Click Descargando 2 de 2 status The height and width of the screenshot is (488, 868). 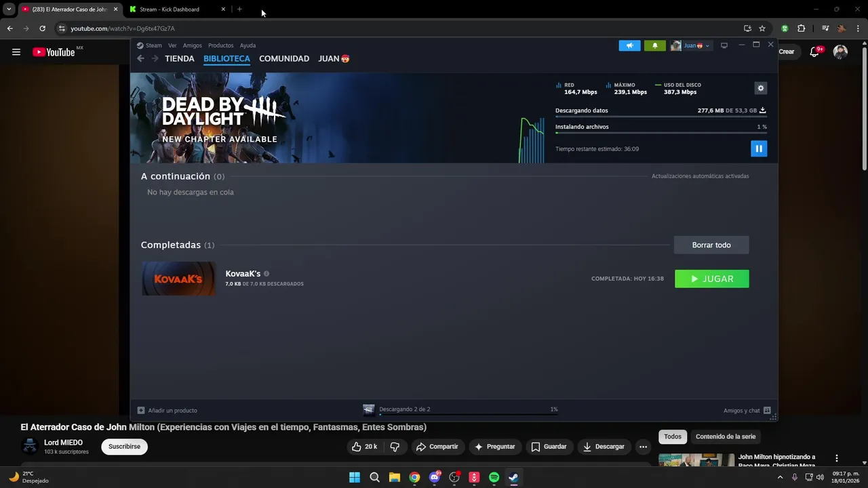coord(405,409)
